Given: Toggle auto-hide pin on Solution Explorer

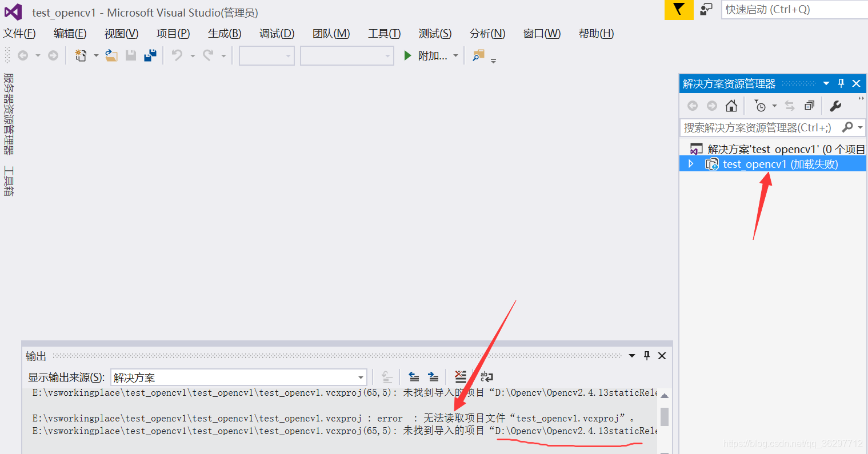Looking at the screenshot, I should [x=841, y=83].
